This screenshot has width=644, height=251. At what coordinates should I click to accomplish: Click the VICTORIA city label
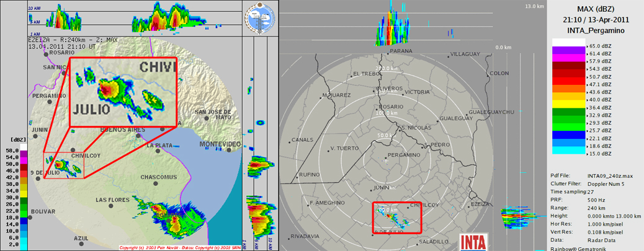[417, 92]
